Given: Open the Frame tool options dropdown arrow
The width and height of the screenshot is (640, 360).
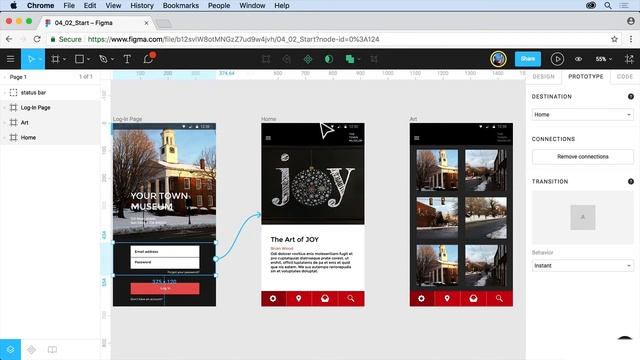Looking at the screenshot, I should [64, 60].
